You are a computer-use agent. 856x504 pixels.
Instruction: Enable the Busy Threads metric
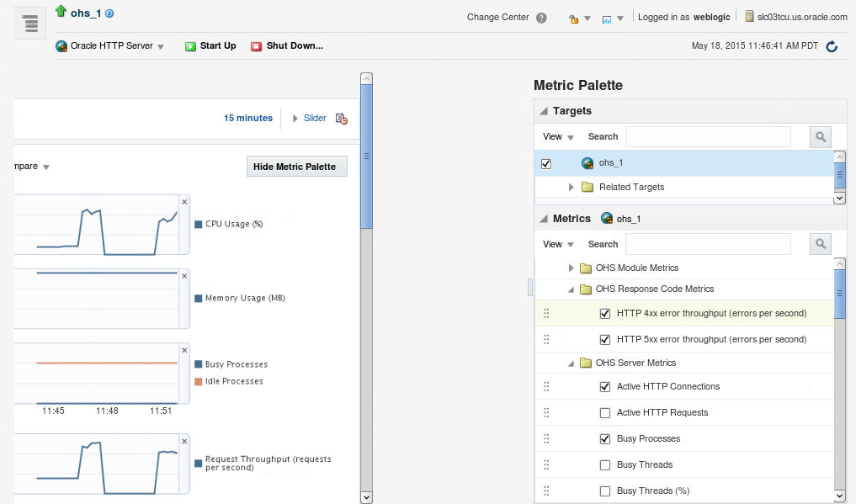point(605,465)
